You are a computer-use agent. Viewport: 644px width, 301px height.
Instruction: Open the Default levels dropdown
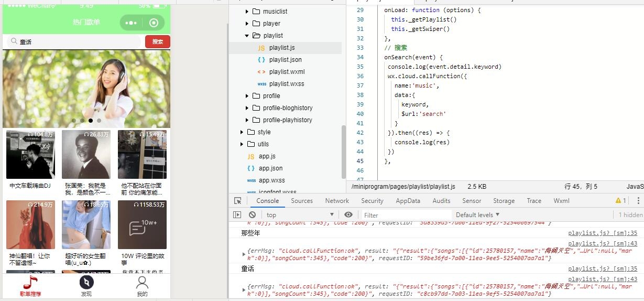click(477, 214)
